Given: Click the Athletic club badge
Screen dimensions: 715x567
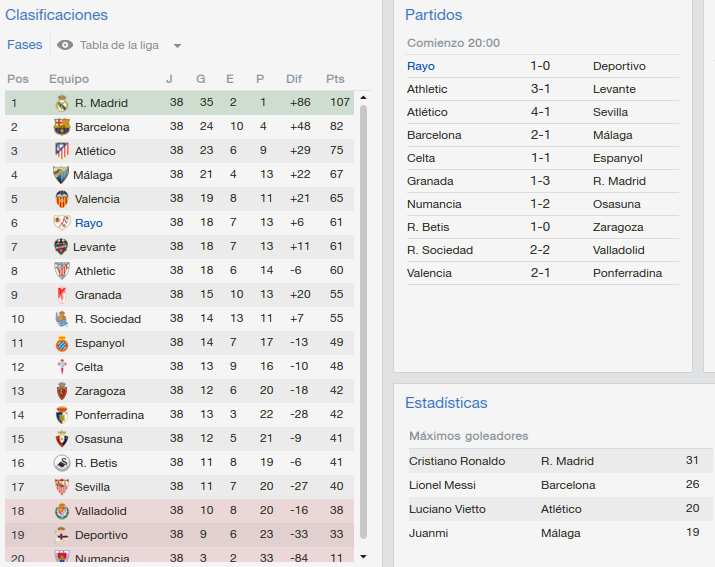Looking at the screenshot, I should point(62,271).
